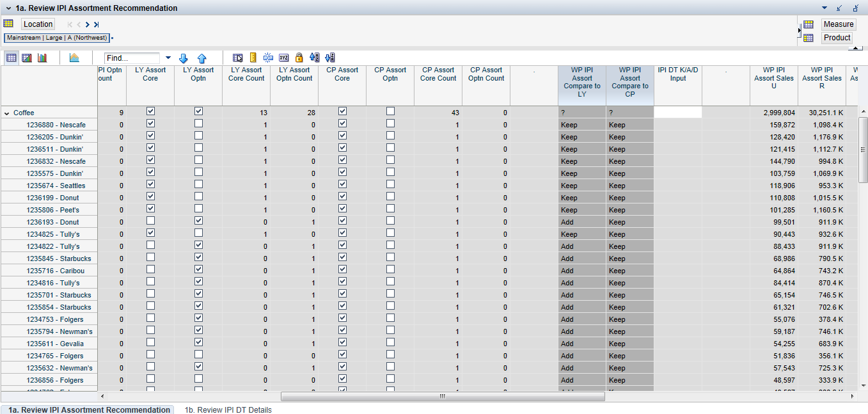Switch to the grid table view icon
Viewport: 868px width, 414px height.
pos(12,58)
